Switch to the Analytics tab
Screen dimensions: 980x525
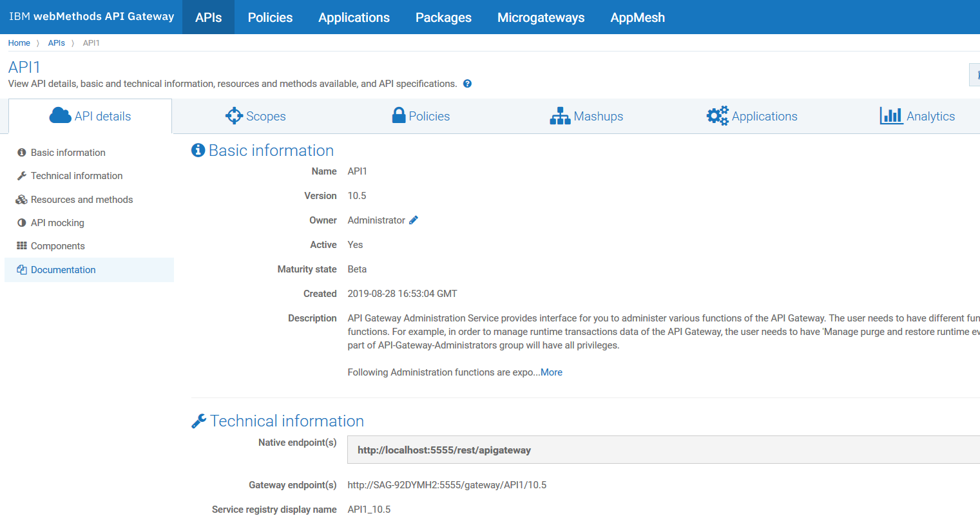tap(918, 116)
